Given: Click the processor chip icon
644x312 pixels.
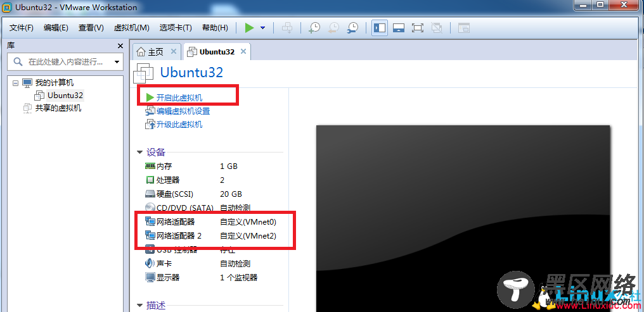Looking at the screenshot, I should (x=150, y=180).
